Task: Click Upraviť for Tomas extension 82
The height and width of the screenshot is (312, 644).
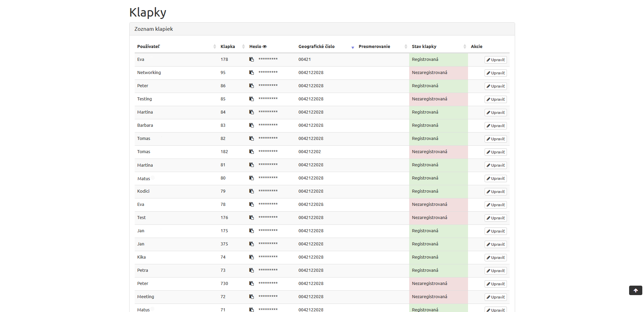Action: pos(496,139)
